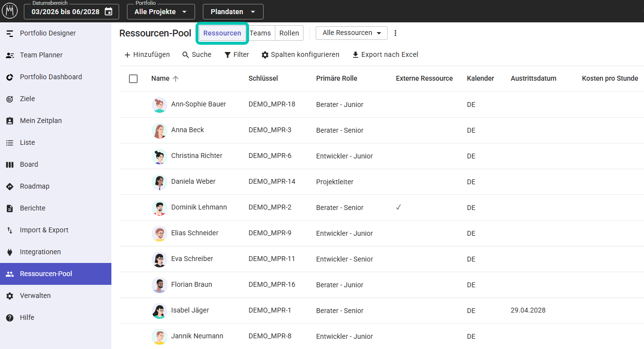Click the name Dominik Lehmann
The height and width of the screenshot is (349, 644).
[199, 208]
